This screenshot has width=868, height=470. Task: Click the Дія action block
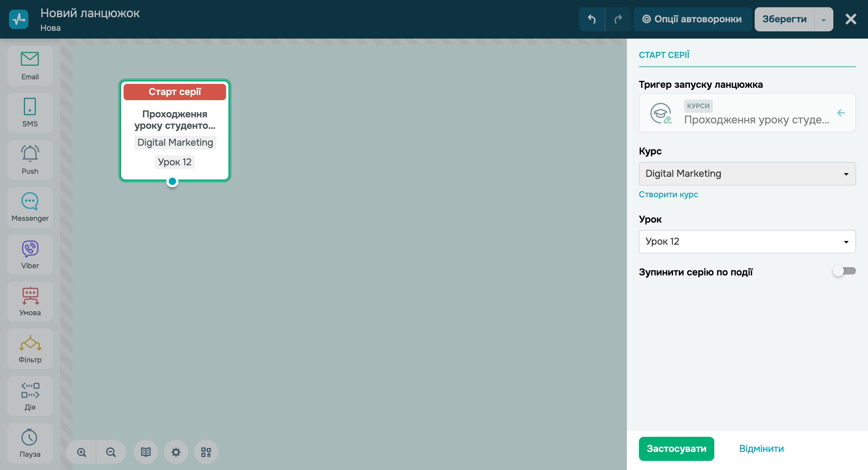pos(30,396)
